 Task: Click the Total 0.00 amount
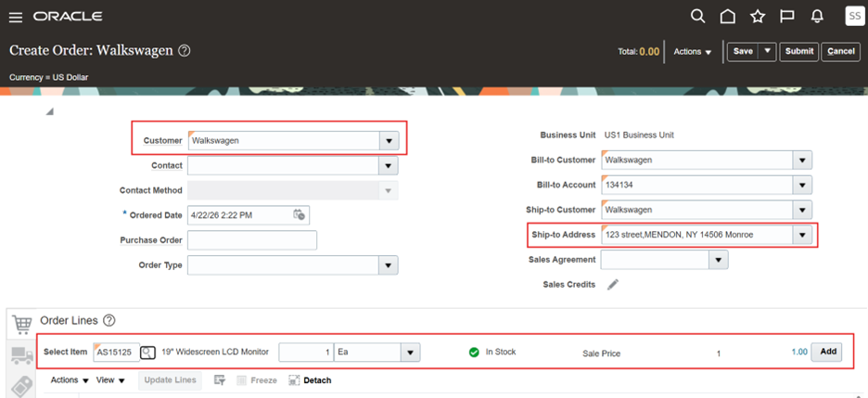tap(649, 51)
